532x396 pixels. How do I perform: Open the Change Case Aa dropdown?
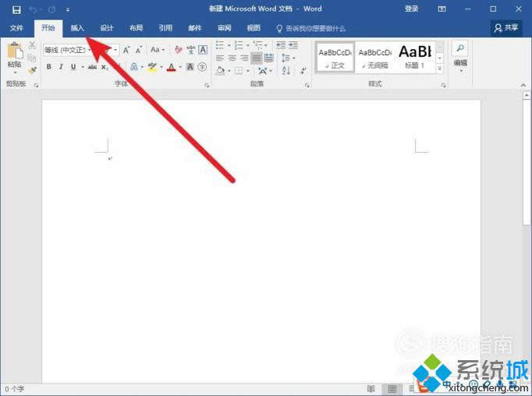[x=158, y=50]
